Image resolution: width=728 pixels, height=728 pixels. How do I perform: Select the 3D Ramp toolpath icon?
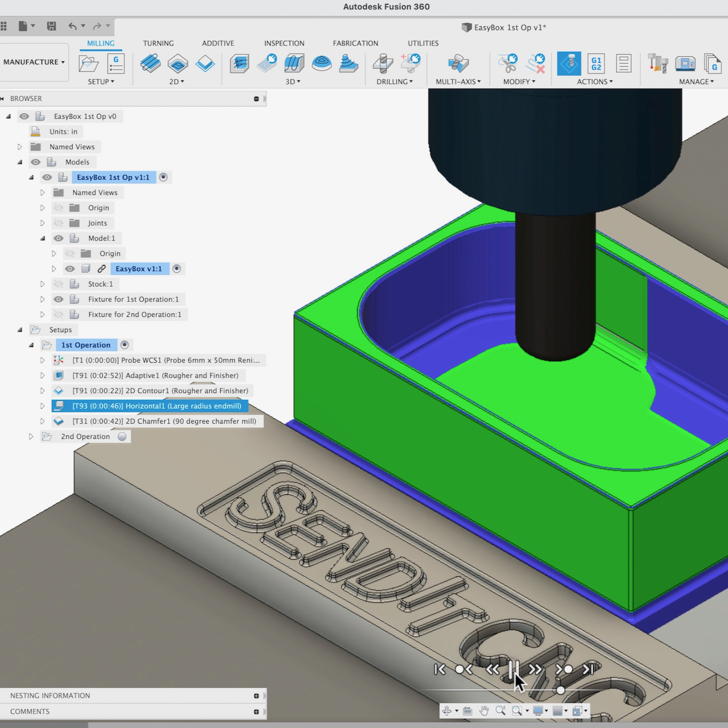click(x=349, y=64)
